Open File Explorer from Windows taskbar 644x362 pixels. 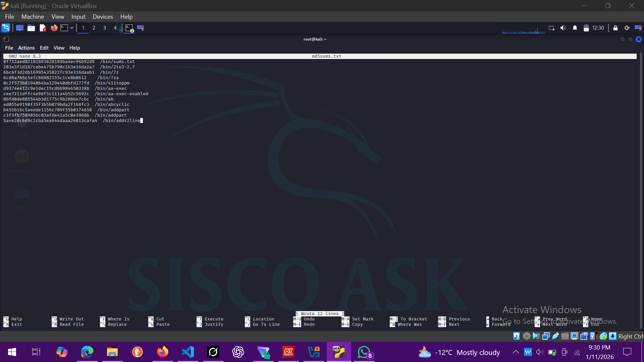112,352
